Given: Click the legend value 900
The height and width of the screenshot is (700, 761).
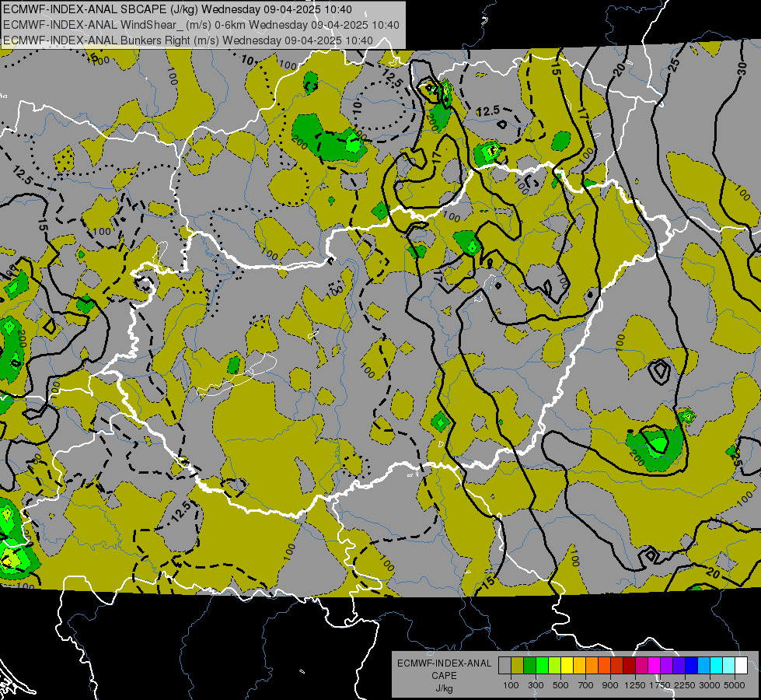Looking at the screenshot, I should point(610,685).
